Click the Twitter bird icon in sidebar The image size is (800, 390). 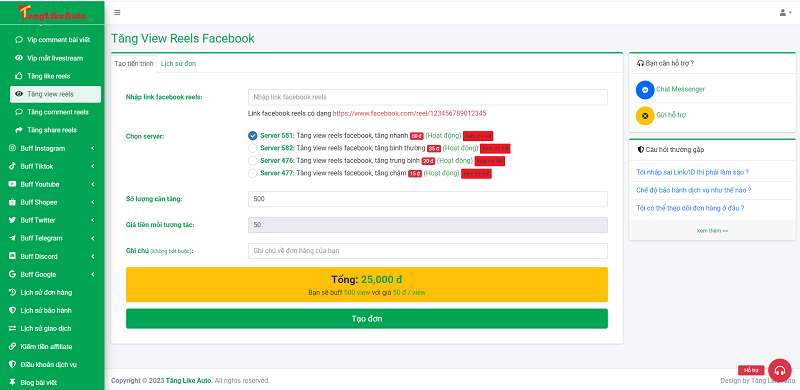12,220
